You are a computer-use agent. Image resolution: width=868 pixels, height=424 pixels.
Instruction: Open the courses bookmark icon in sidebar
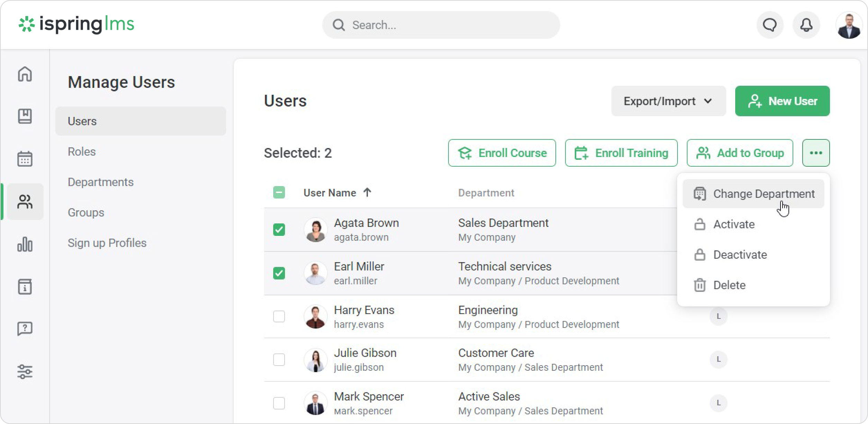point(25,116)
